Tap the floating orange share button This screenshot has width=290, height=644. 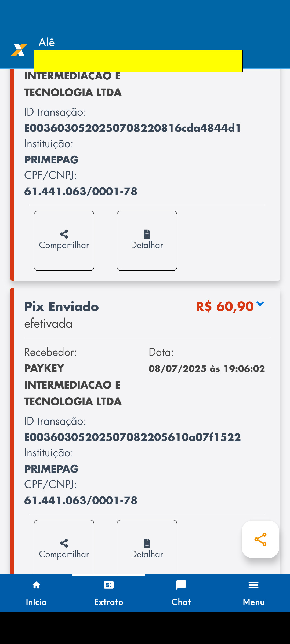click(260, 539)
